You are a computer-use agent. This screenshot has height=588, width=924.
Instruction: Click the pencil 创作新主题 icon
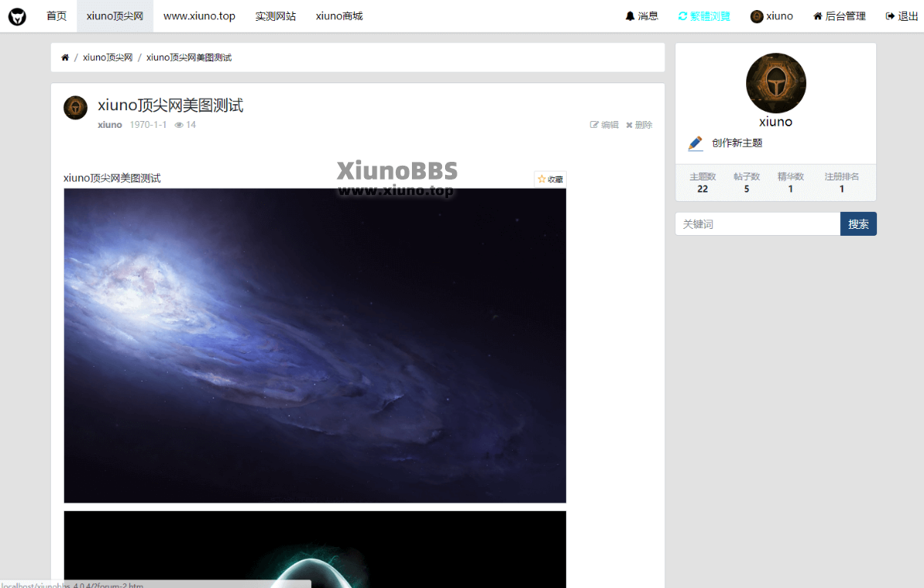[695, 143]
